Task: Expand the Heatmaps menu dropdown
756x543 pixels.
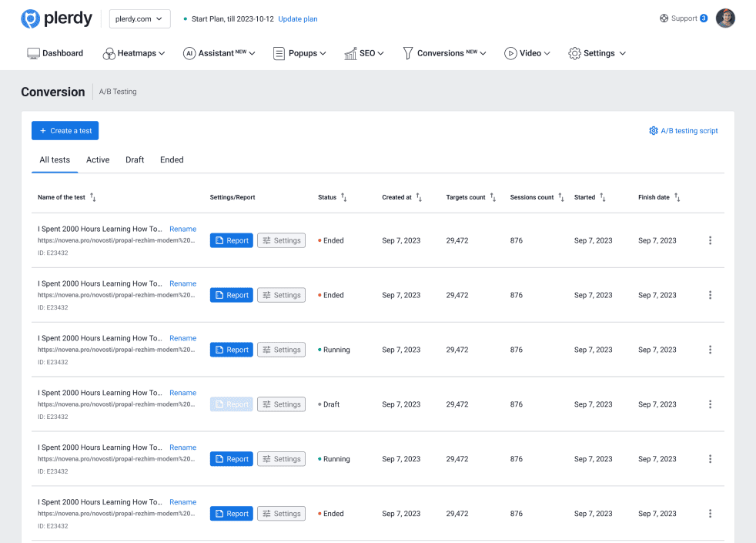Action: pos(141,53)
